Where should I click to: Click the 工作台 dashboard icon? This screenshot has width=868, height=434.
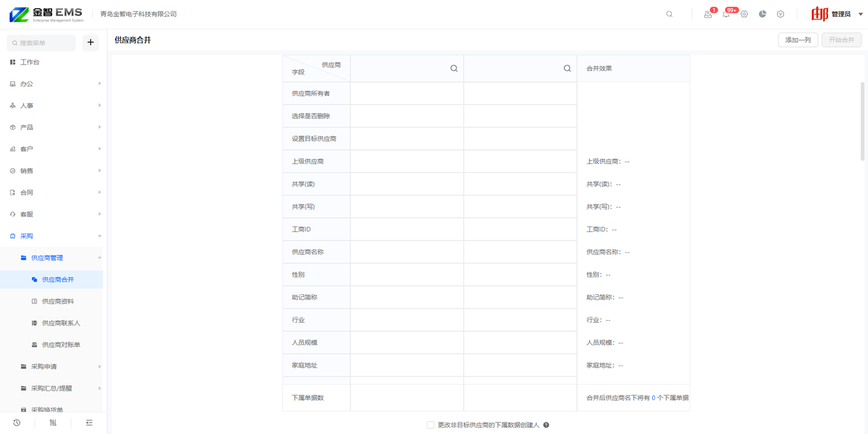pyautogui.click(x=13, y=62)
